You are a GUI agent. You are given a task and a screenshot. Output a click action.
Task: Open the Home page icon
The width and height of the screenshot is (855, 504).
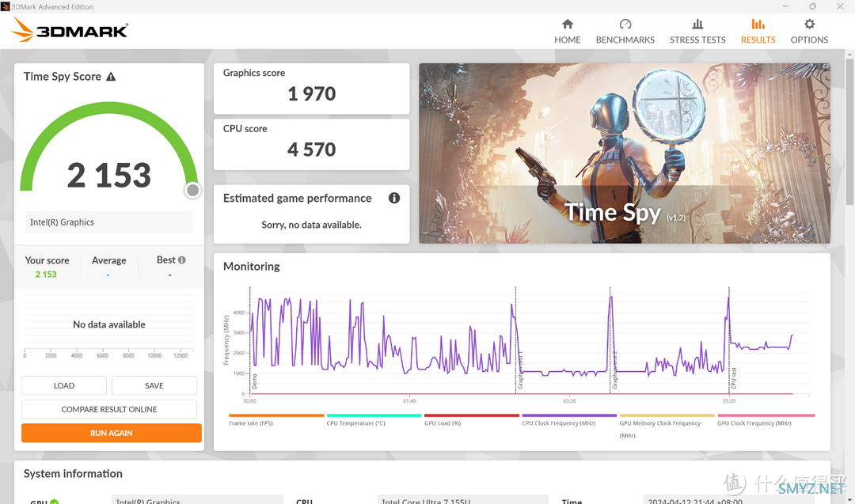coord(567,24)
